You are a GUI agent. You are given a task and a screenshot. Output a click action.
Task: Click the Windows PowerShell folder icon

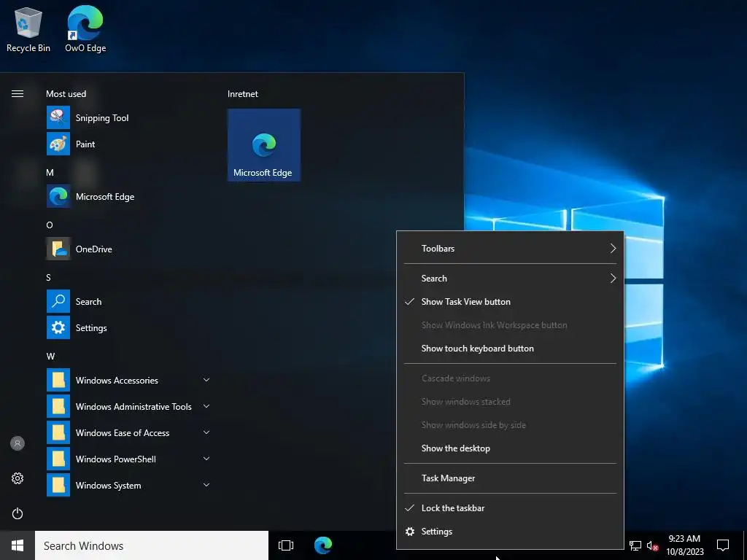click(x=58, y=459)
